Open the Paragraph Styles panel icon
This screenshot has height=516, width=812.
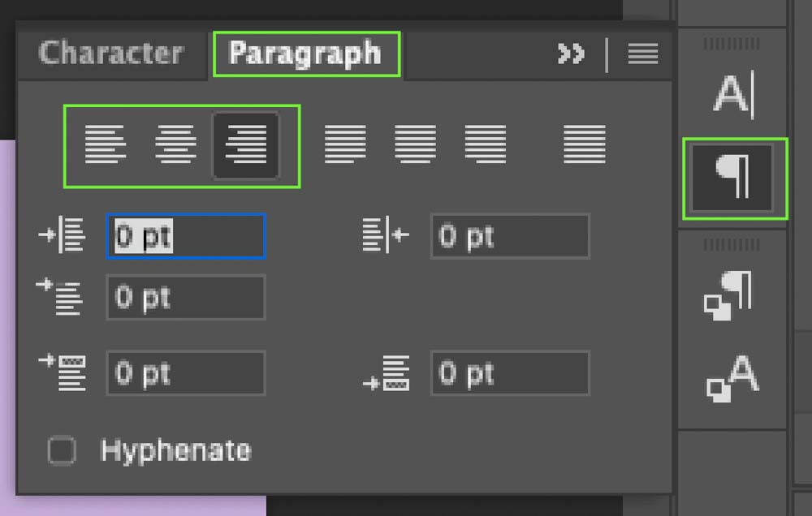728,295
